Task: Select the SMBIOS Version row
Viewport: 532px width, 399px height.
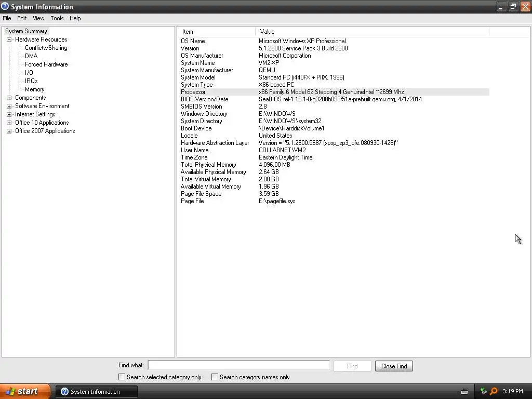Action: click(334, 107)
